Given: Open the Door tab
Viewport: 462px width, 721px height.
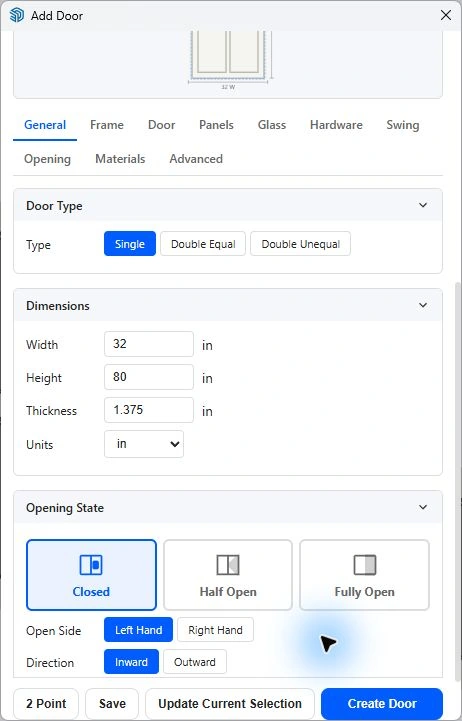Looking at the screenshot, I should tap(161, 125).
